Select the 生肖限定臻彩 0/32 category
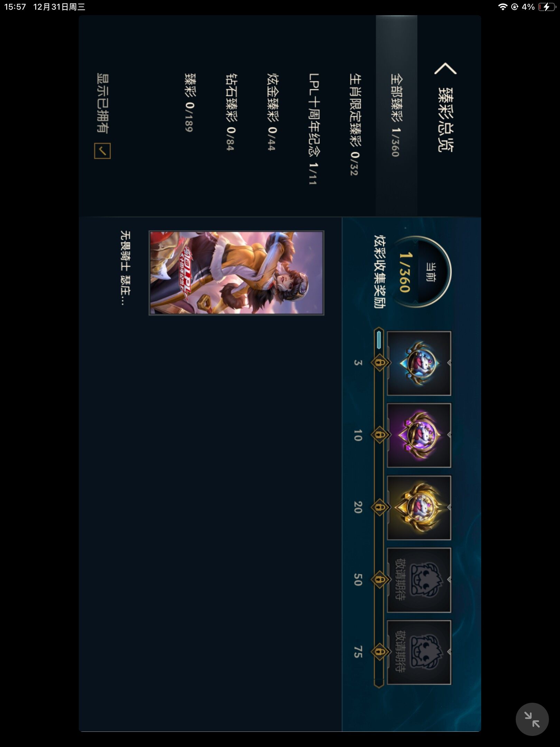 pyautogui.click(x=355, y=124)
